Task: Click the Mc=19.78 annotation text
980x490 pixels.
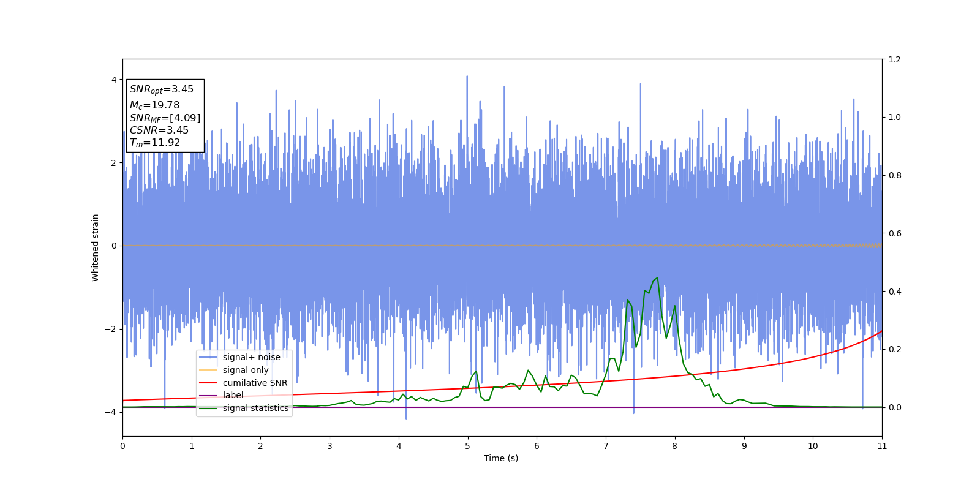Action: pyautogui.click(x=154, y=105)
